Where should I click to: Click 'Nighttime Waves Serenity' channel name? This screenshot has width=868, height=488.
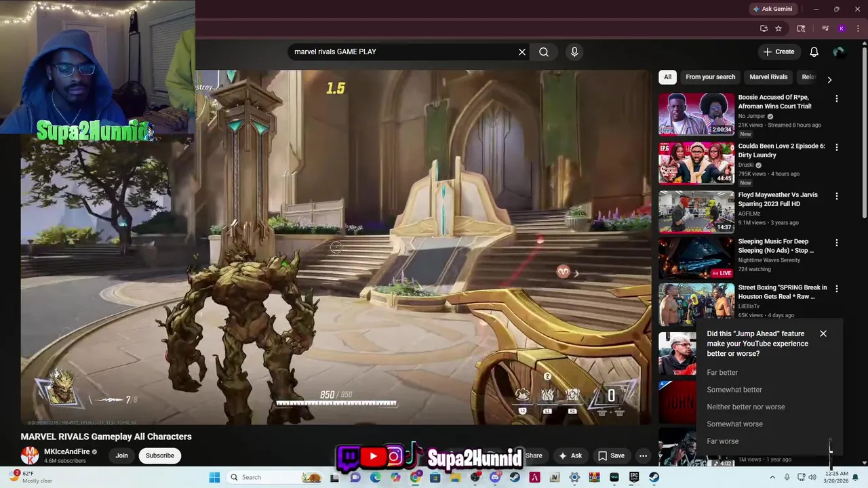[769, 260]
